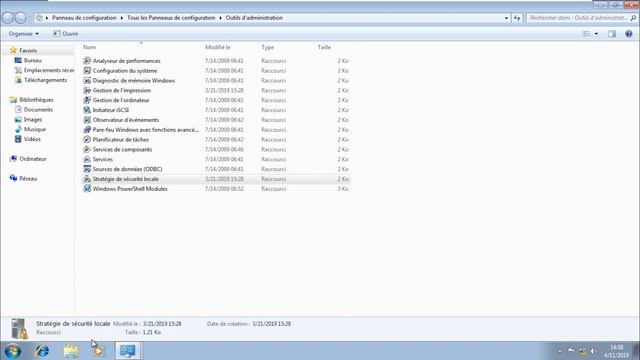Select the Analyseur de performances shortcut icon
This screenshot has width=640, height=360.
[x=87, y=60]
